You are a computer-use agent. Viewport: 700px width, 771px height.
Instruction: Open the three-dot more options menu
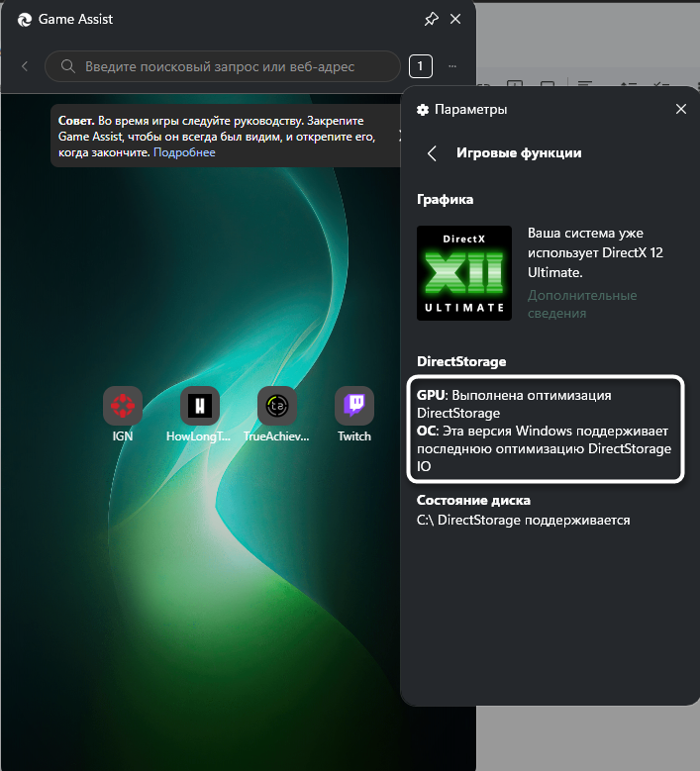pyautogui.click(x=452, y=66)
